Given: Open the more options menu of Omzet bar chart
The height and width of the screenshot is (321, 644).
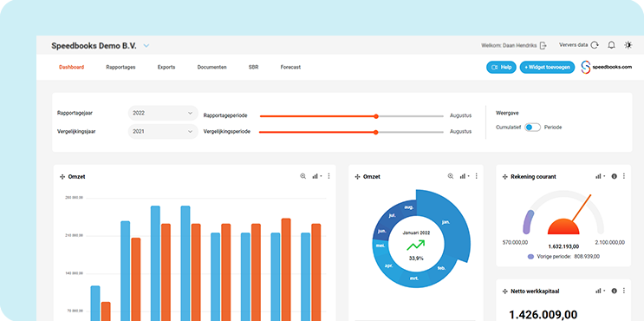Looking at the screenshot, I should 329,176.
